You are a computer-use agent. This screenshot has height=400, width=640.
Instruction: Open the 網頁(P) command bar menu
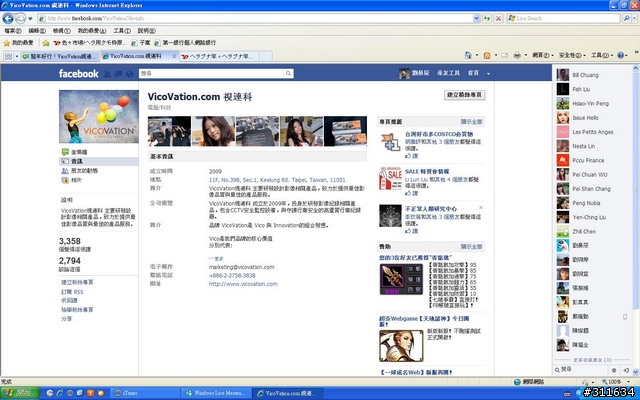click(543, 55)
